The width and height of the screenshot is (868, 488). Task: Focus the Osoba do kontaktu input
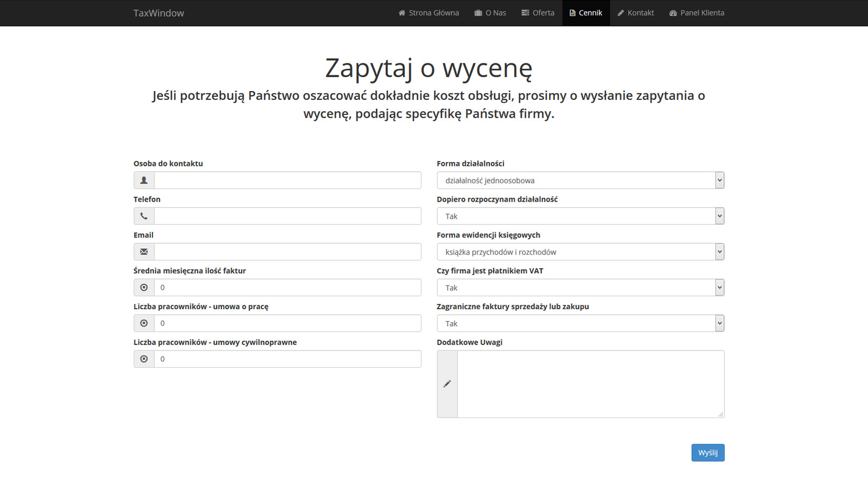tap(288, 180)
